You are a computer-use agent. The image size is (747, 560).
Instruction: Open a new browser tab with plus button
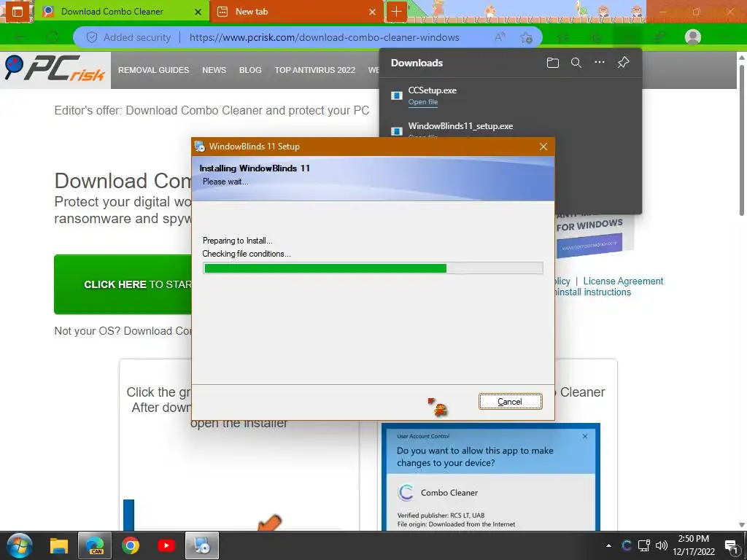coord(396,12)
